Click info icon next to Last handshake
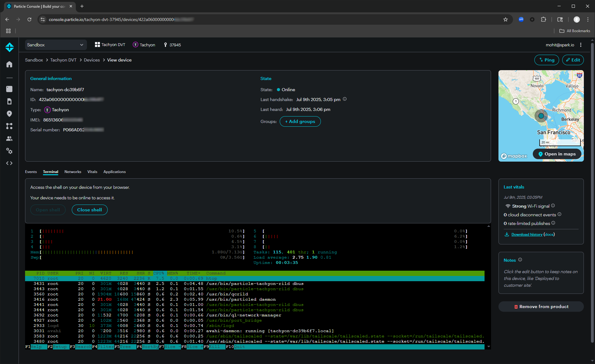This screenshot has width=595, height=364. click(x=345, y=99)
